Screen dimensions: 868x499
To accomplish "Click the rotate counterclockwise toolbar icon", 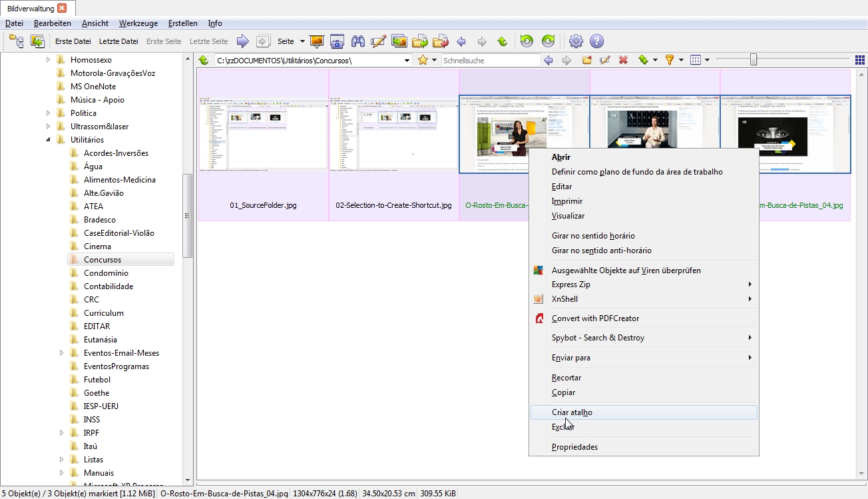I will (527, 41).
